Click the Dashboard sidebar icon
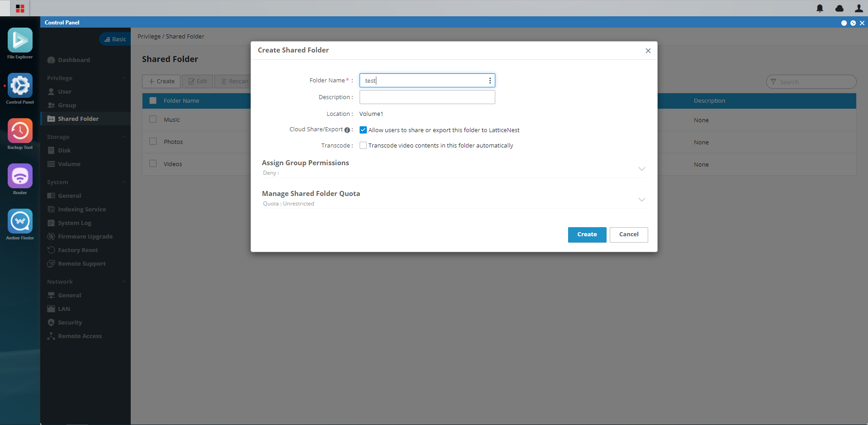This screenshot has width=868, height=425. pyautogui.click(x=51, y=60)
